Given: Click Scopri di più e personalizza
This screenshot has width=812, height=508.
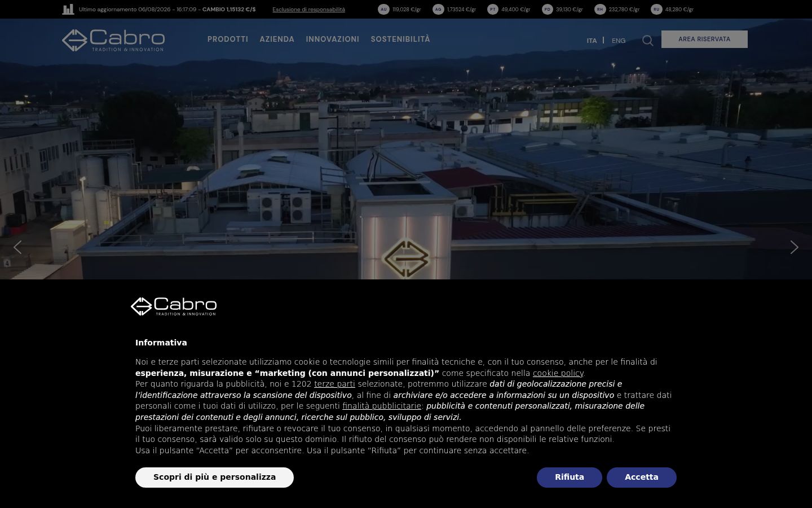Looking at the screenshot, I should pos(214,478).
